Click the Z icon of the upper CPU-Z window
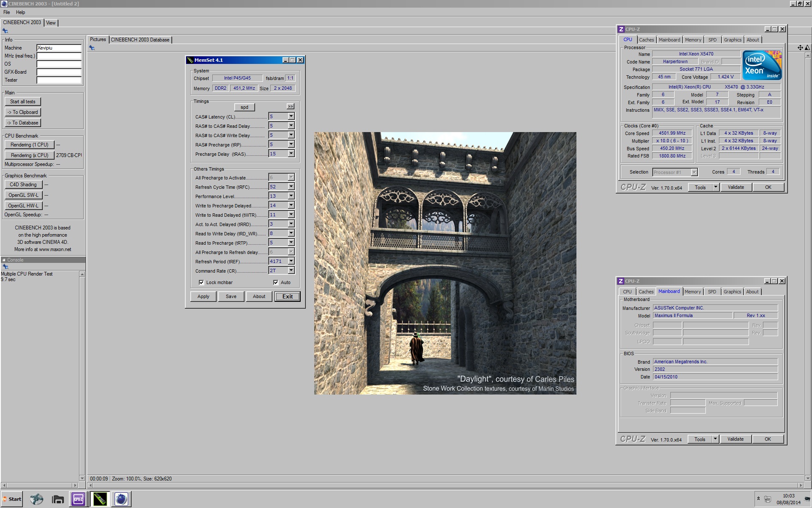 [x=621, y=29]
